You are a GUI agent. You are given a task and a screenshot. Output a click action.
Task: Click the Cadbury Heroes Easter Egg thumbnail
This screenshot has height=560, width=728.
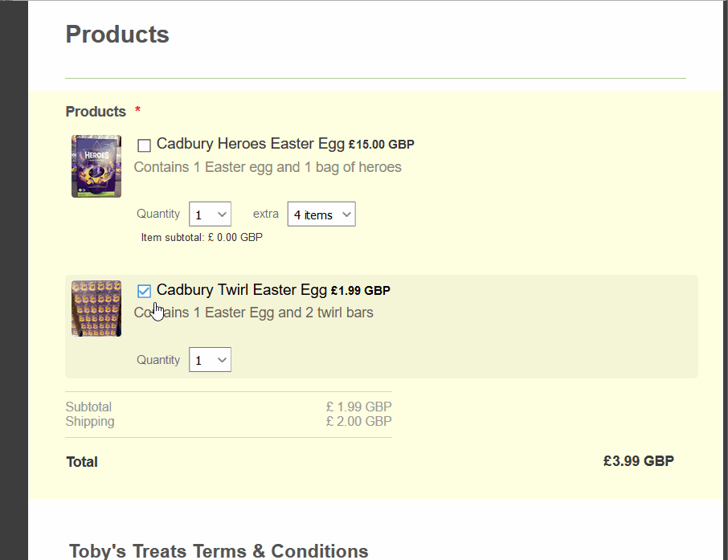(96, 166)
